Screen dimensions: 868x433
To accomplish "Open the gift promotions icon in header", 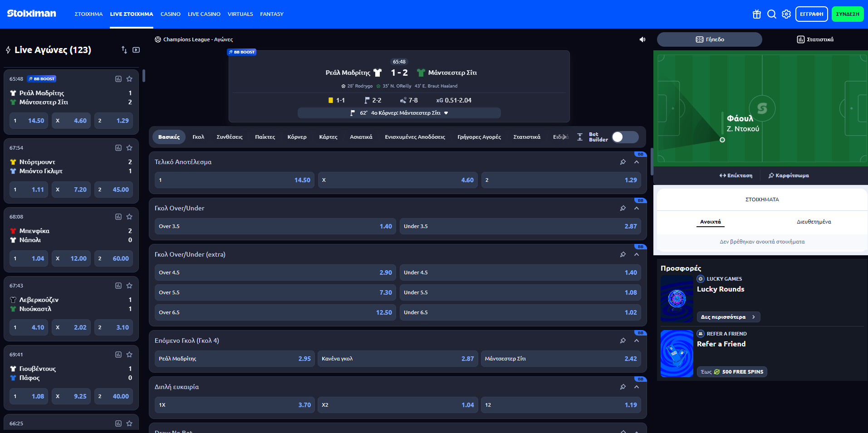I will [756, 14].
